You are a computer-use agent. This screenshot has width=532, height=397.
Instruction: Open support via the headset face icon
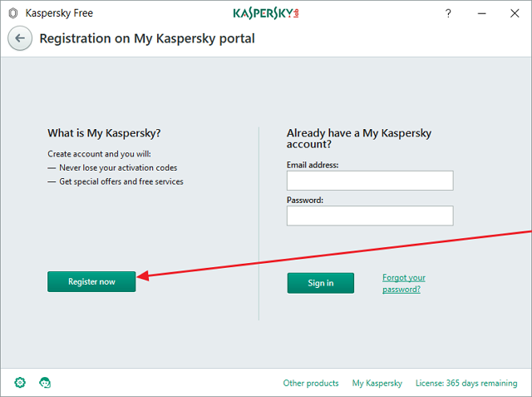coord(45,382)
